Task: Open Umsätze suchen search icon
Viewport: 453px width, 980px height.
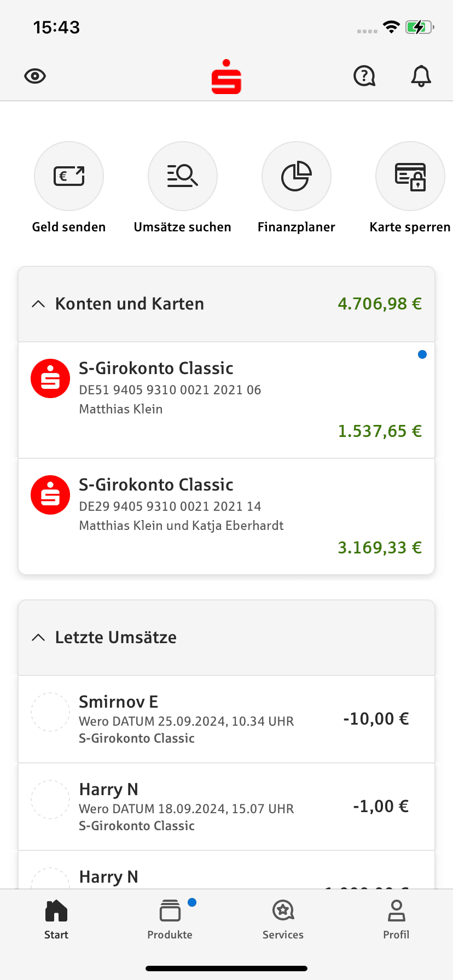Action: pyautogui.click(x=183, y=176)
